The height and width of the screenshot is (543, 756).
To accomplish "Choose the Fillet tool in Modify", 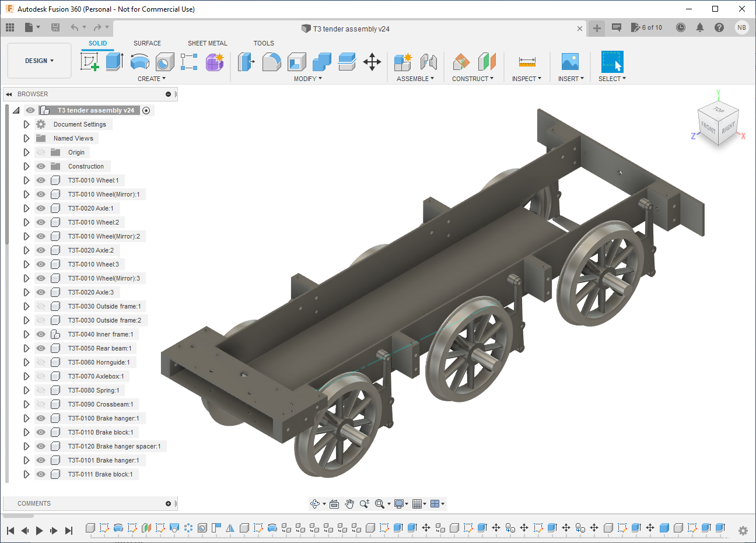I will coord(271,62).
